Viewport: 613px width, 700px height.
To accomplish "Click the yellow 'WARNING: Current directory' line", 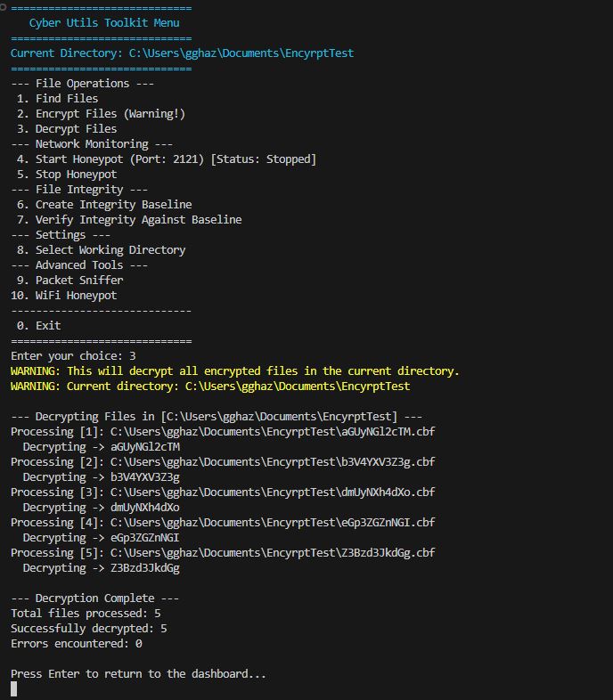I will (210, 387).
